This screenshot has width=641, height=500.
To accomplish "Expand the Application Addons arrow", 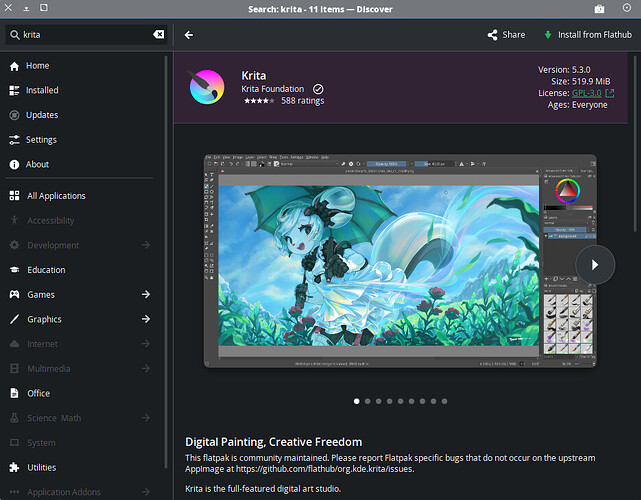I will (x=146, y=492).
